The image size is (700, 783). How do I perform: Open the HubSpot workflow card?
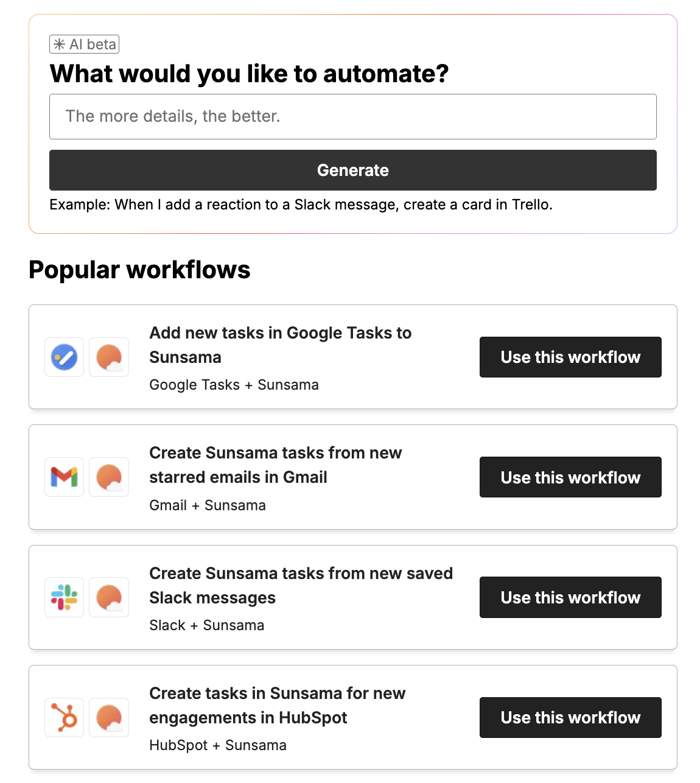[278, 705]
